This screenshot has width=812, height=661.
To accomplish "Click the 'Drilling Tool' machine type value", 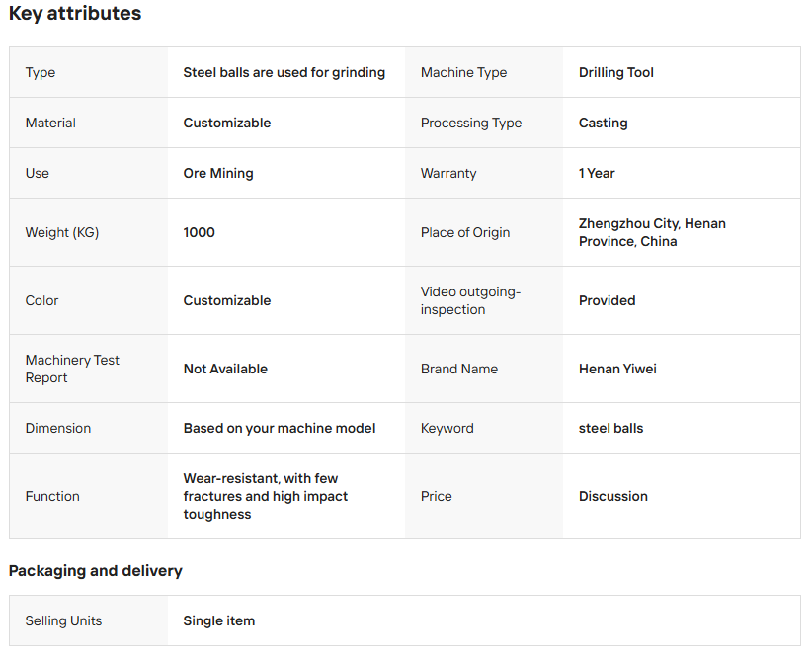I will click(615, 72).
